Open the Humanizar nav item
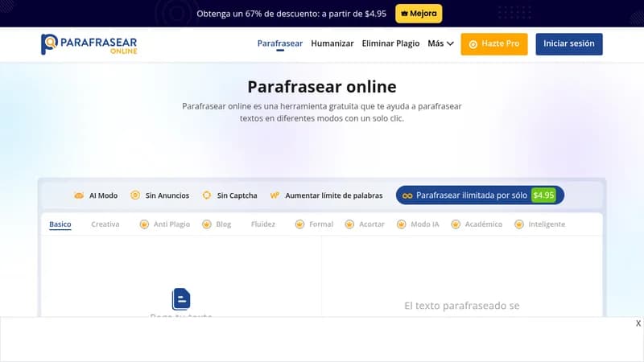The width and height of the screenshot is (644, 362). point(332,43)
